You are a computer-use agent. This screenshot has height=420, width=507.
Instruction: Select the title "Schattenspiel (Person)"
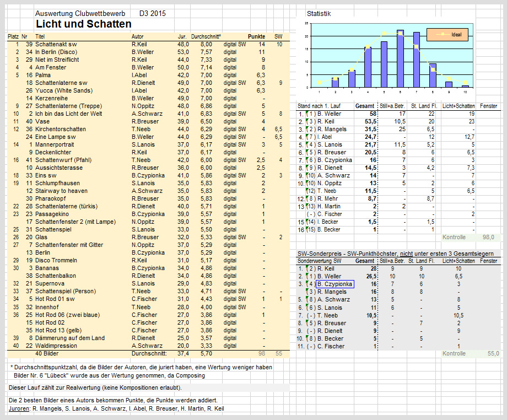pyautogui.click(x=66, y=292)
